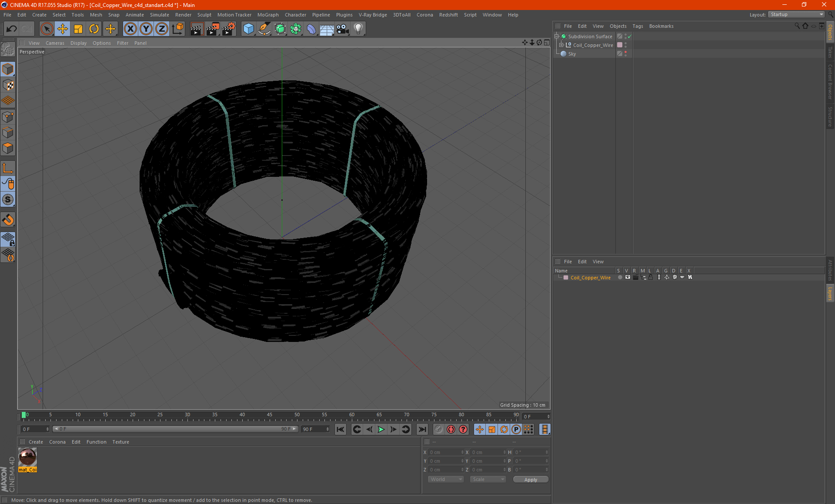
Task: Select the Sky object in Objects list
Action: [572, 54]
